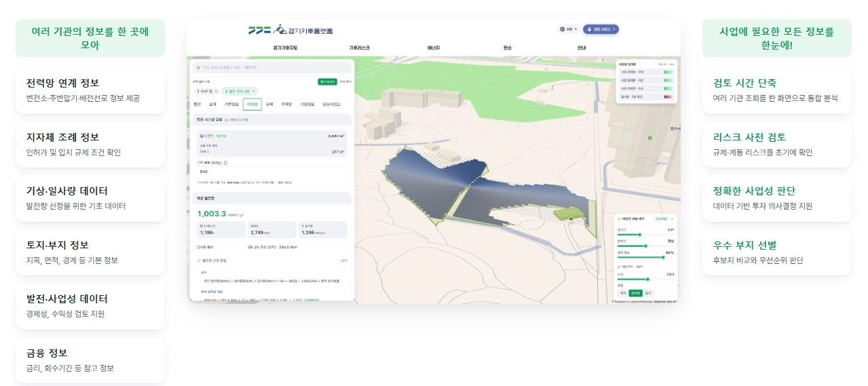
Task: Select the 동지 season option
Action: point(648,292)
